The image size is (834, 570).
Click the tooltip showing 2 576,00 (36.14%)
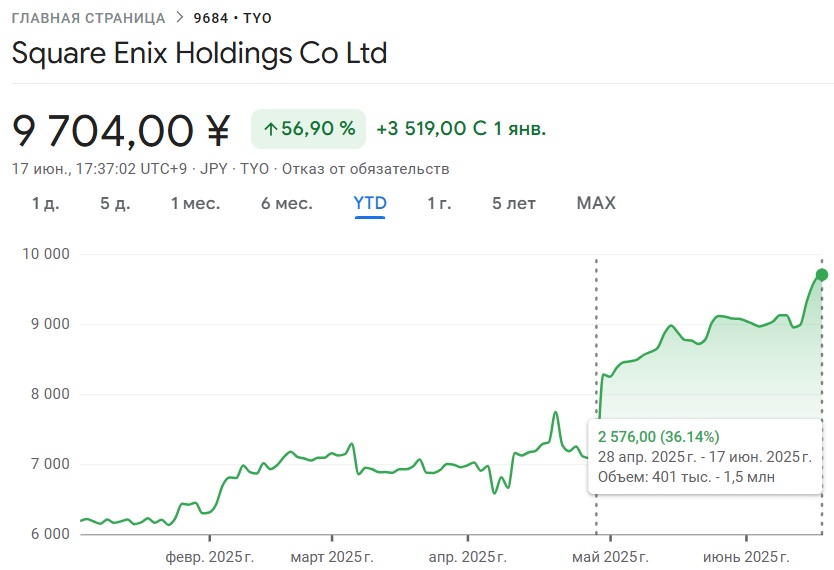point(705,456)
